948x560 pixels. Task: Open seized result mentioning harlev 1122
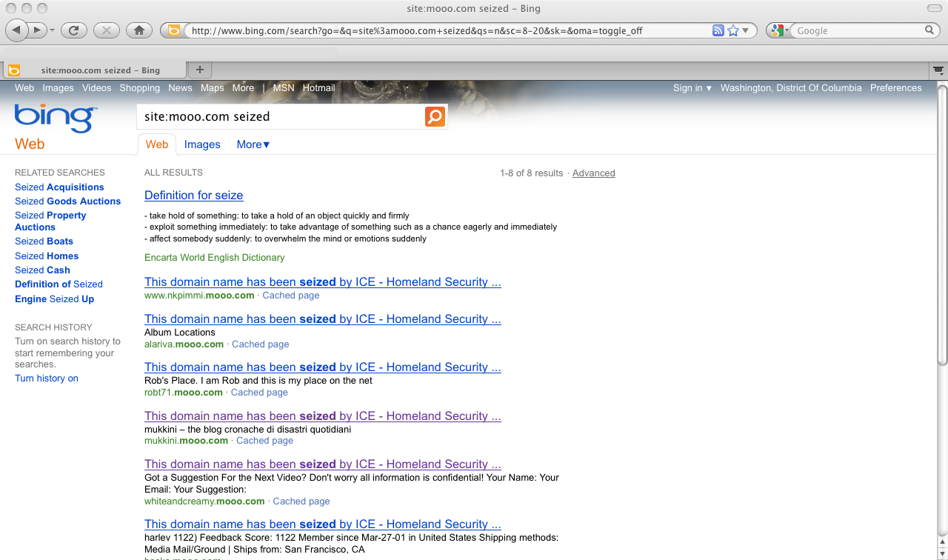click(x=322, y=524)
